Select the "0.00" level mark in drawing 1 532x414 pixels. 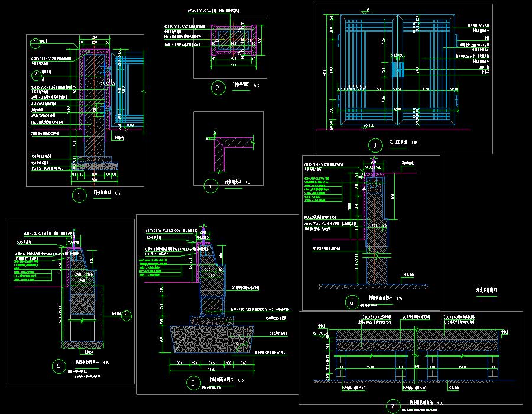[x=130, y=125]
